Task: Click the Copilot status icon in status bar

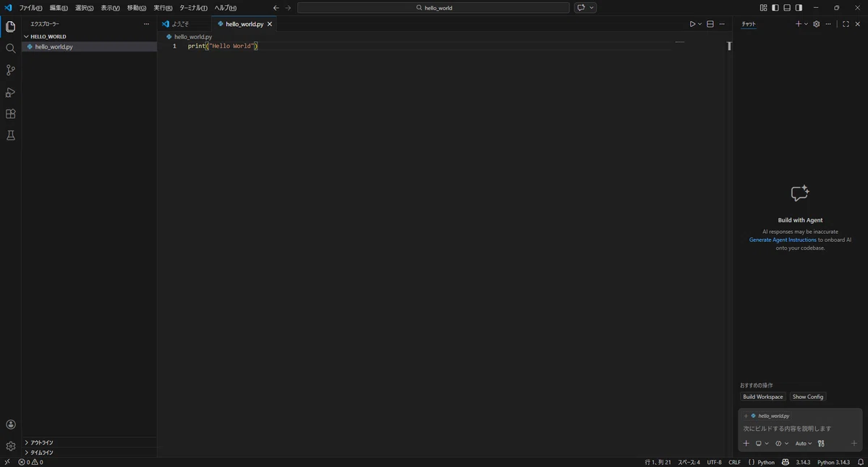Action: (786, 462)
